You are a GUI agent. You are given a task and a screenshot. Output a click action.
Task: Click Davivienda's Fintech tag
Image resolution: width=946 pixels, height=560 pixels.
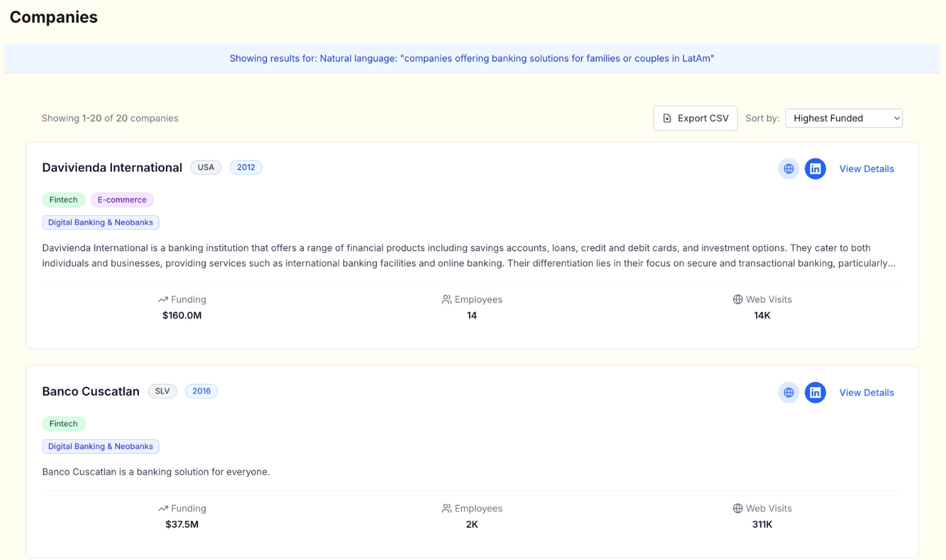coord(63,200)
